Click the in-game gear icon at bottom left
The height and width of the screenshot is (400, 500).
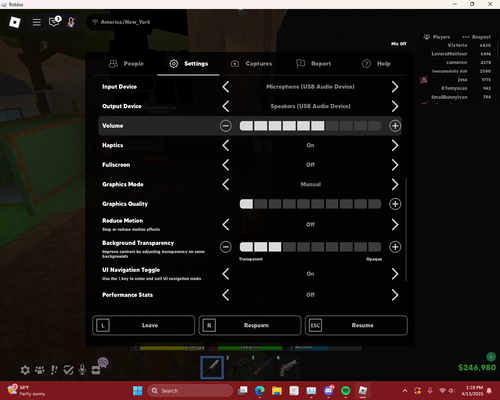(x=25, y=370)
